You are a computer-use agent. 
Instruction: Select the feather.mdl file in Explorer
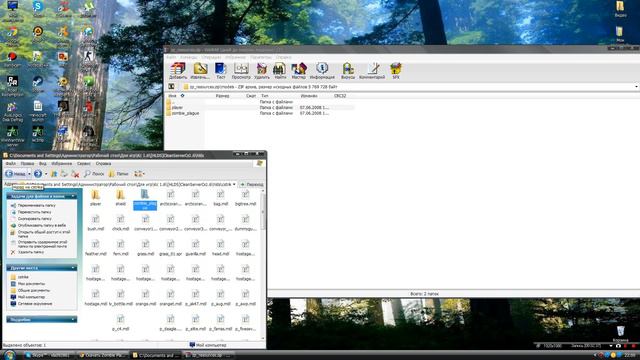coord(96,248)
